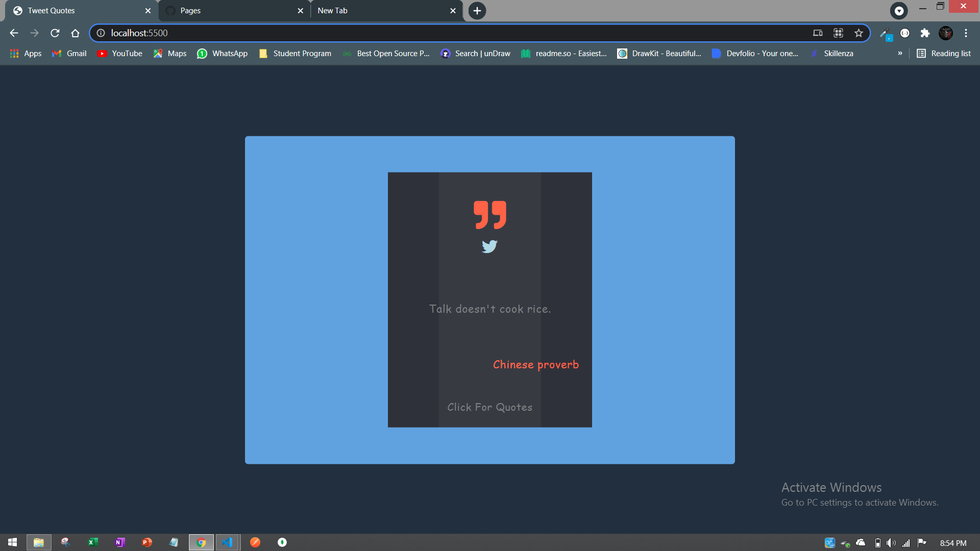Bookmark this page with the star

[x=859, y=33]
